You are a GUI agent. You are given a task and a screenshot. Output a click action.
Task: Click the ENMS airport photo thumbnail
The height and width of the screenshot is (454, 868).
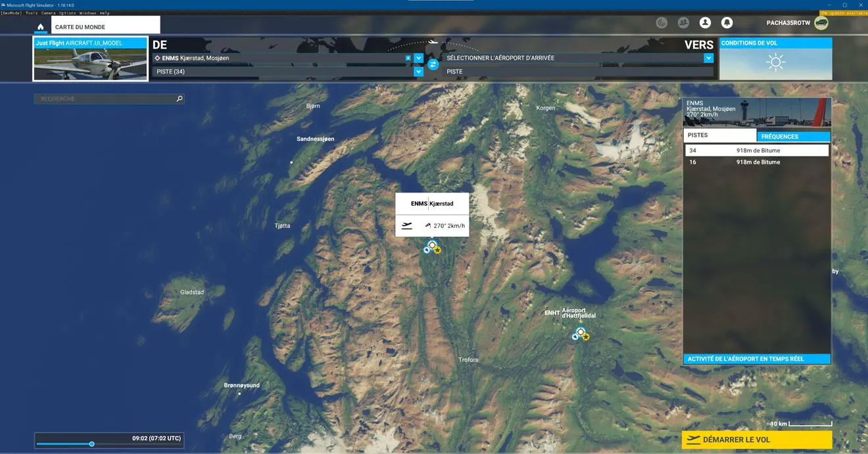(x=757, y=112)
